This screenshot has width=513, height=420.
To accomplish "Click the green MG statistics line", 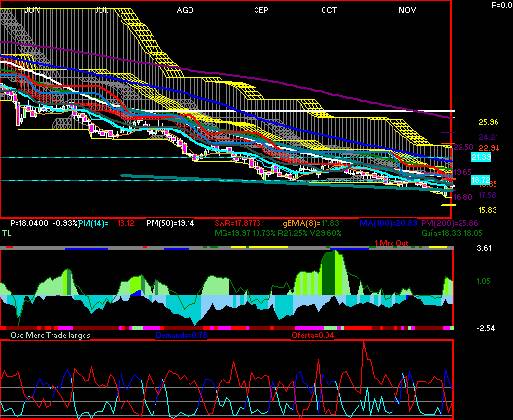I will click(x=278, y=233).
